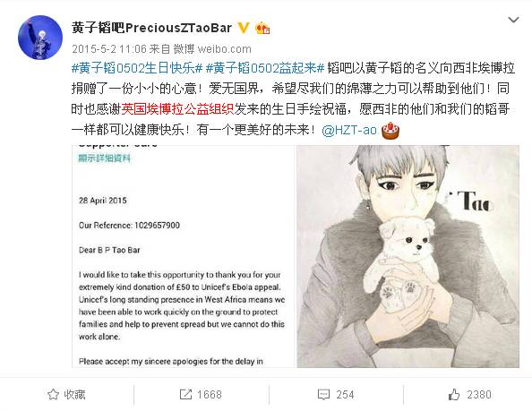Click the repost share icon
Image resolution: width=532 pixels, height=411 pixels.
[x=185, y=394]
